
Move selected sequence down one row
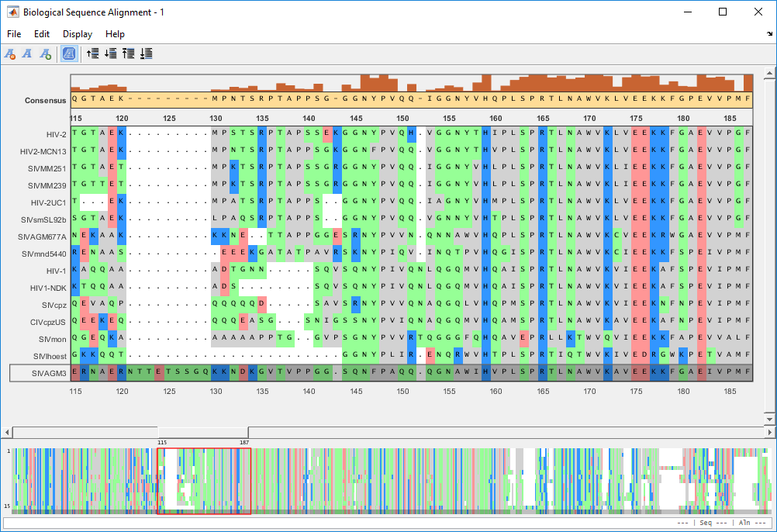(x=111, y=54)
